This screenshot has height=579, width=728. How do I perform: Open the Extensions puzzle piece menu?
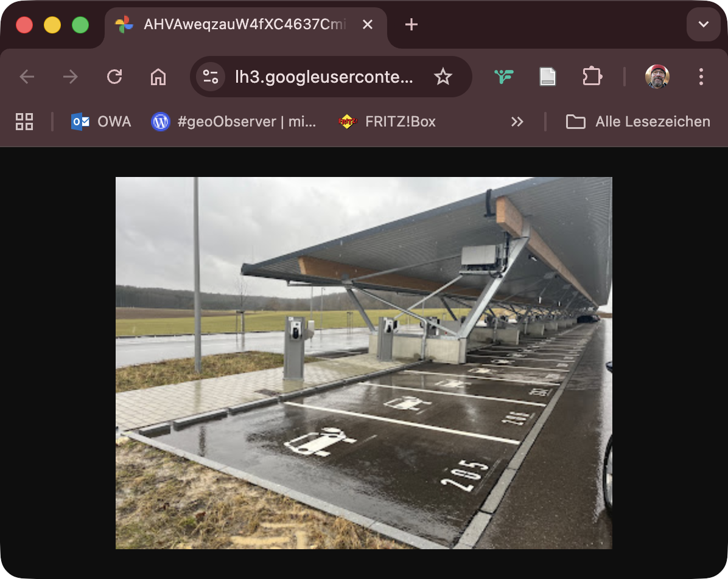[592, 77]
